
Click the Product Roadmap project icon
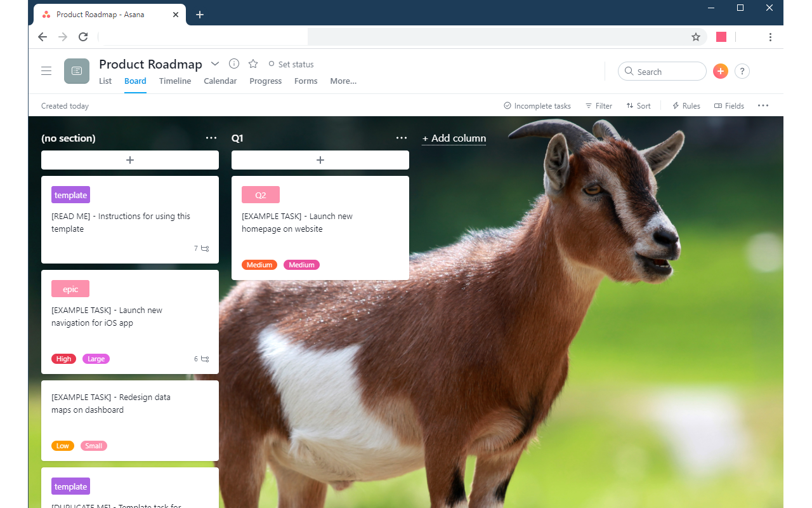tap(77, 71)
